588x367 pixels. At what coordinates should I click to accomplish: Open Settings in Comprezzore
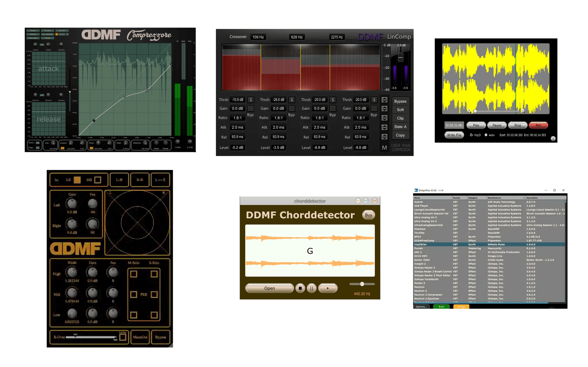[33, 34]
